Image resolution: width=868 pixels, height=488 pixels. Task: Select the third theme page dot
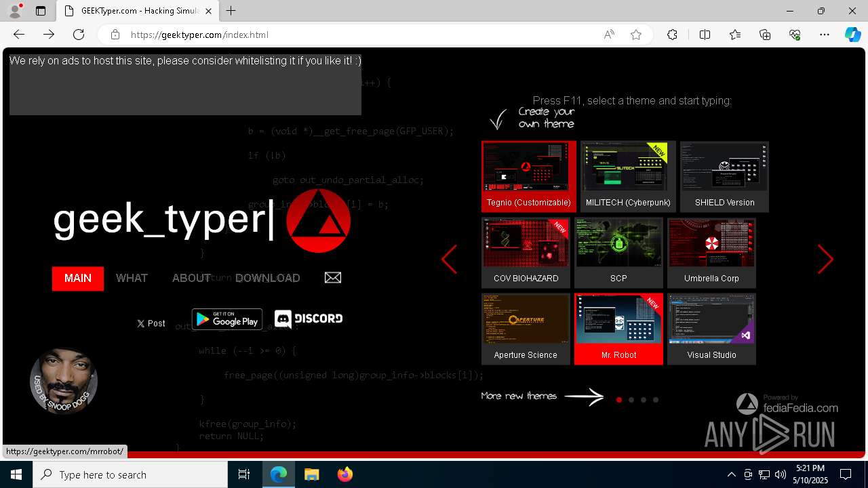[x=644, y=400]
